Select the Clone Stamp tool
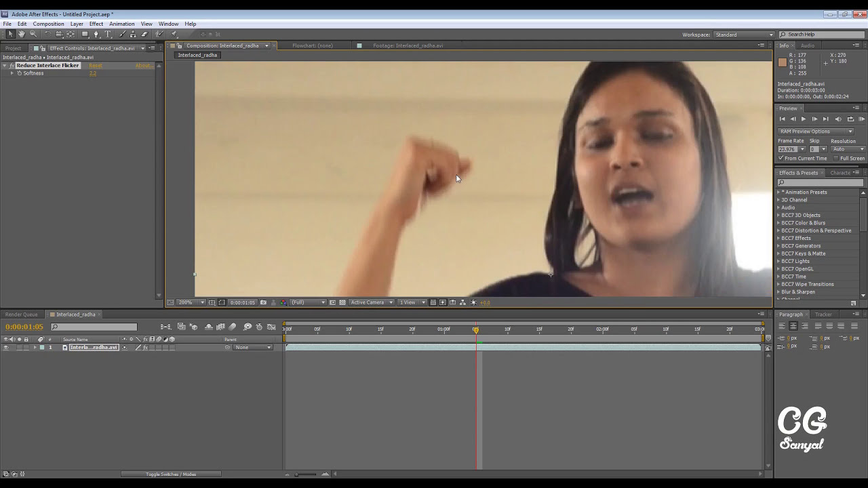The image size is (868, 488). pos(133,34)
